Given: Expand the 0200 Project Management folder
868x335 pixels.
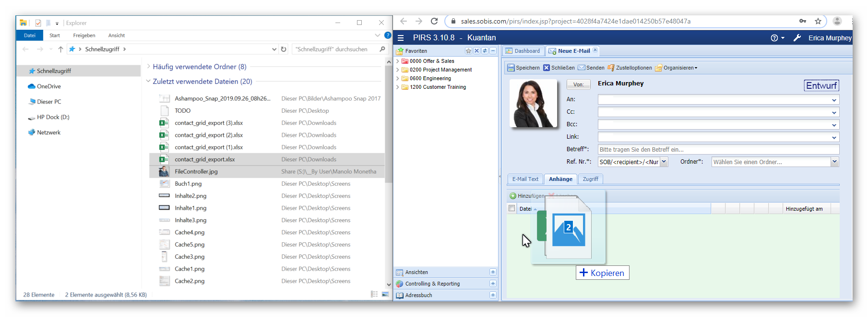Looking at the screenshot, I should (397, 70).
